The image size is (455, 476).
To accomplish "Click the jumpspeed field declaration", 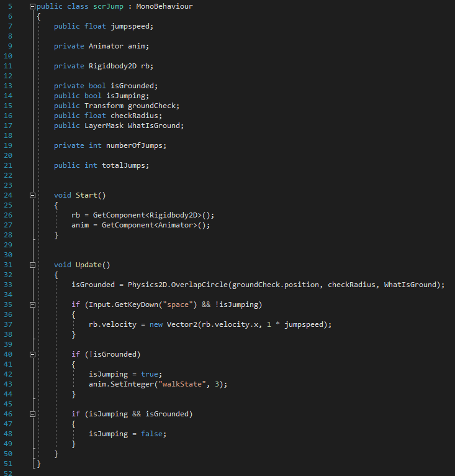I will (130, 26).
